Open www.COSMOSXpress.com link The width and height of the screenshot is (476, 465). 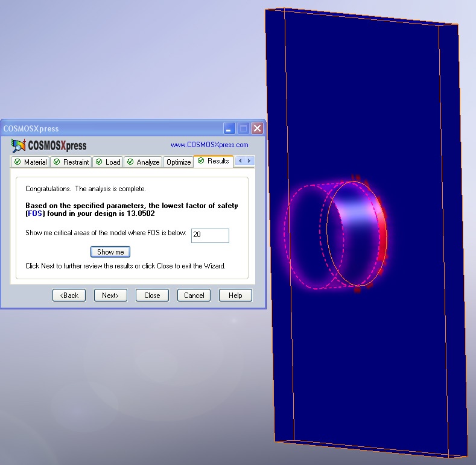tap(209, 145)
